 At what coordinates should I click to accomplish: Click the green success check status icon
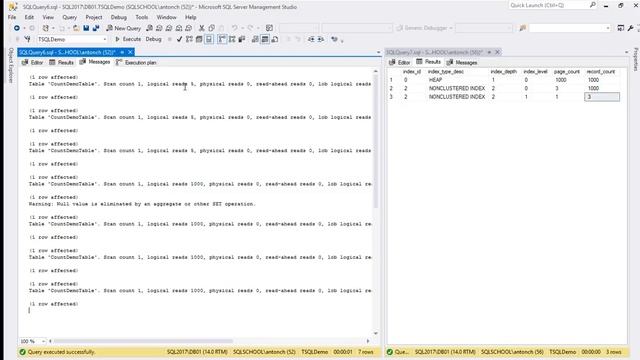23,352
